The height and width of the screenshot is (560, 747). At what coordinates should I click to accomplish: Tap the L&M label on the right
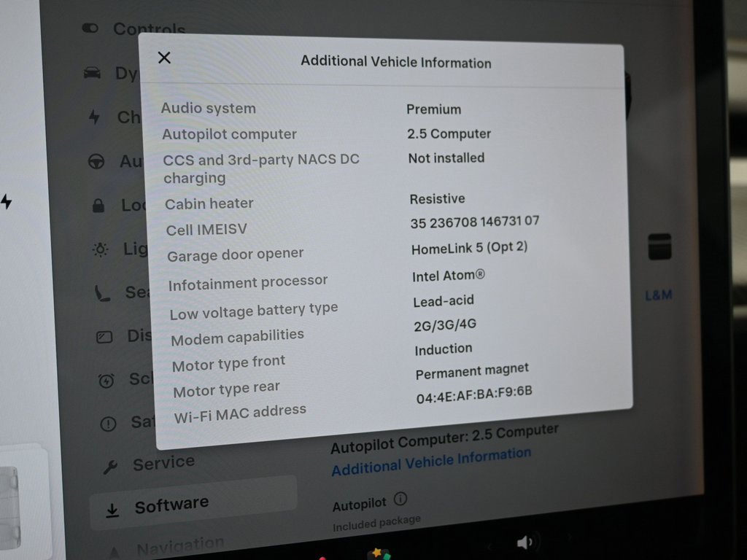pos(658,295)
